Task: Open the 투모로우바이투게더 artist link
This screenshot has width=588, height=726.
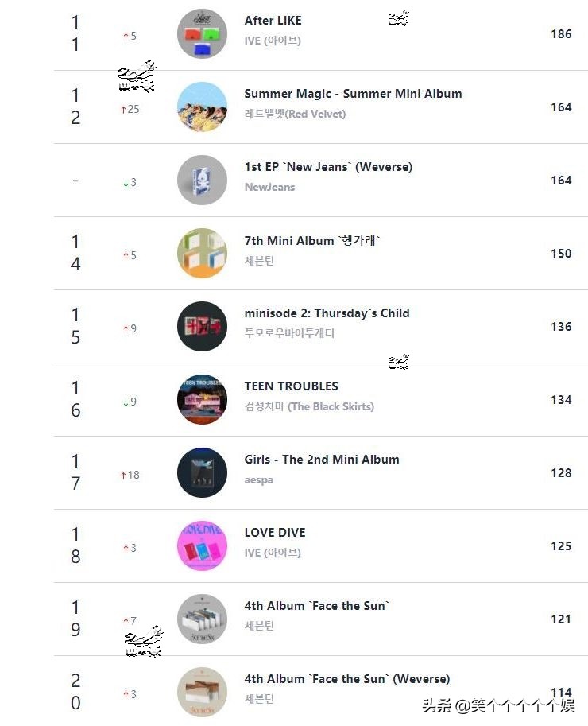Action: click(289, 333)
